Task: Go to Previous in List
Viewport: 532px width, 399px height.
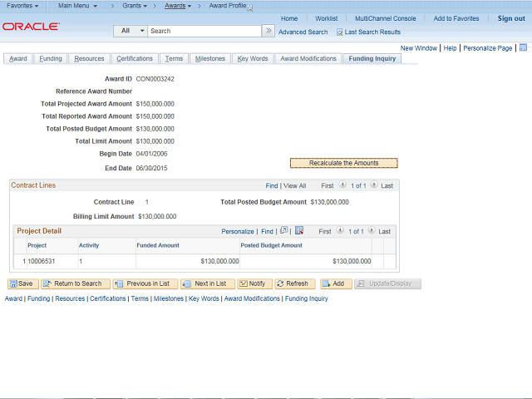Action: (x=145, y=283)
